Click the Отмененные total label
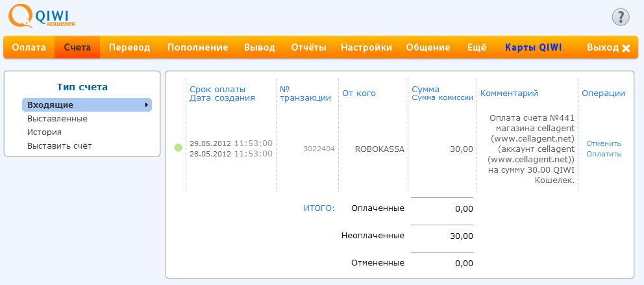The image size is (644, 285). [378, 263]
